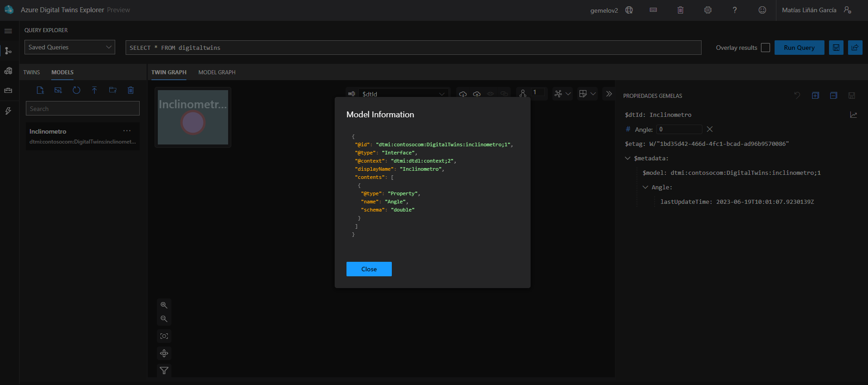
Task: Click the $etag value text
Action: 719,144
